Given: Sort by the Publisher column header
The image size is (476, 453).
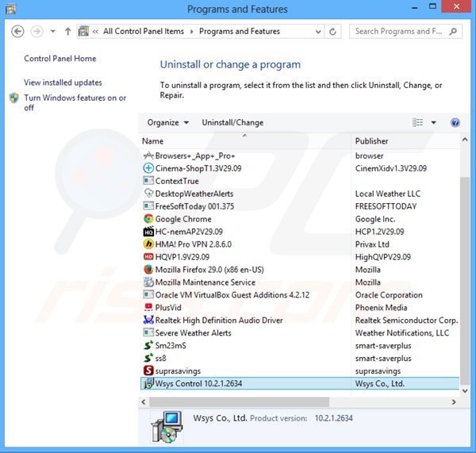Looking at the screenshot, I should [371, 141].
